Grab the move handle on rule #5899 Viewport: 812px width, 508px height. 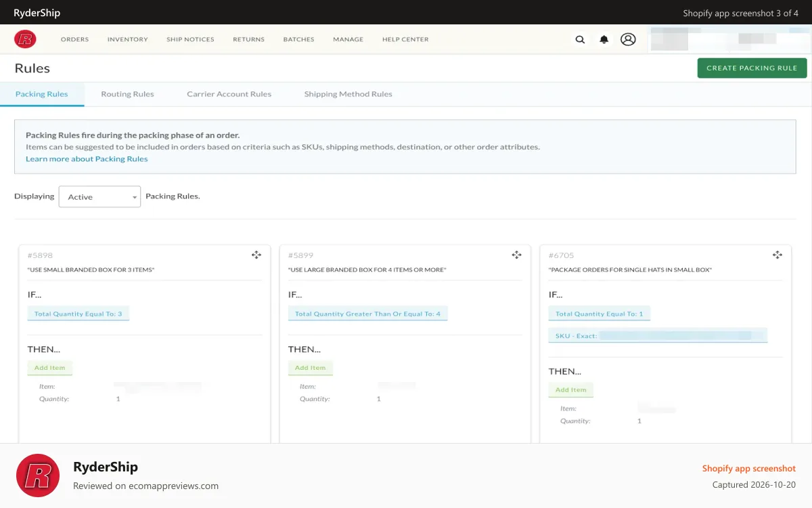pyautogui.click(x=516, y=255)
